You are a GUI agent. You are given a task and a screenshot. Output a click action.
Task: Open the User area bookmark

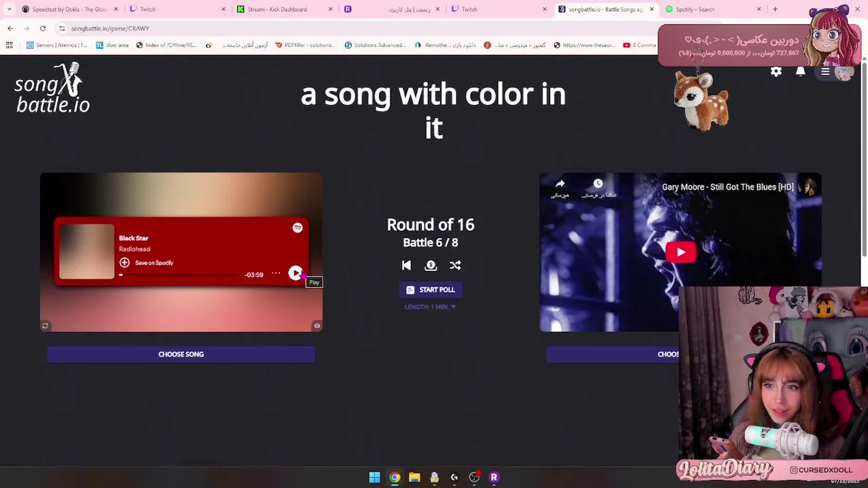click(x=113, y=45)
